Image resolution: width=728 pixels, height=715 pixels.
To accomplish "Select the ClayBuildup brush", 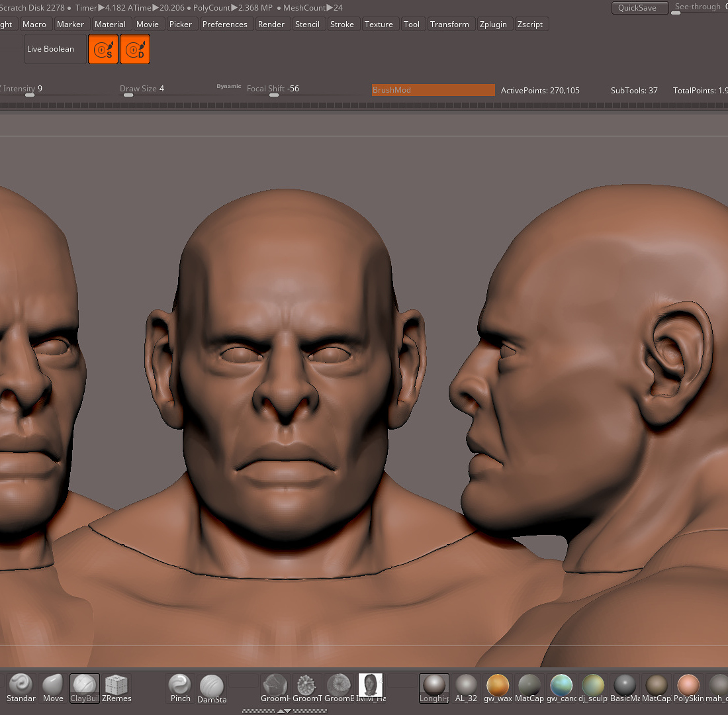I will (x=85, y=688).
